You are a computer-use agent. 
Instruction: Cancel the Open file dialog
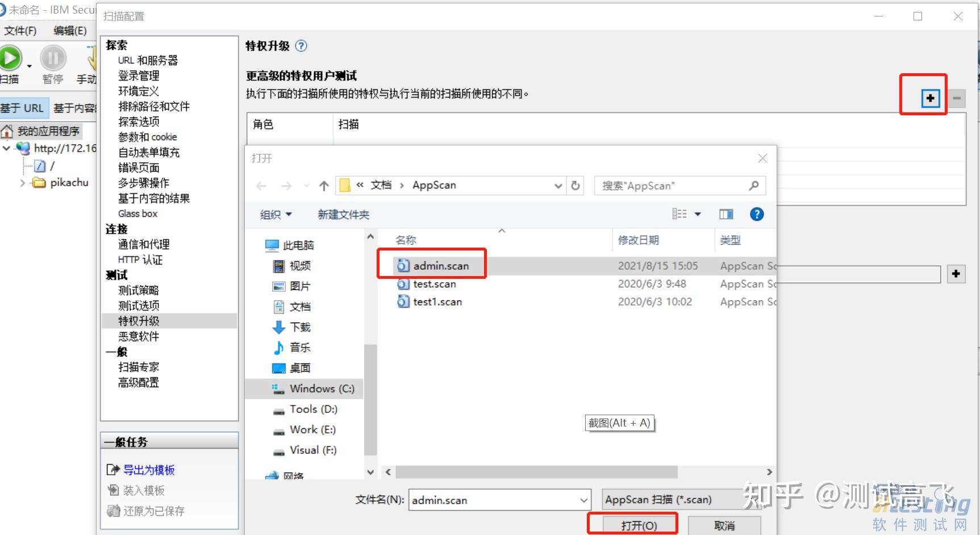click(x=724, y=525)
